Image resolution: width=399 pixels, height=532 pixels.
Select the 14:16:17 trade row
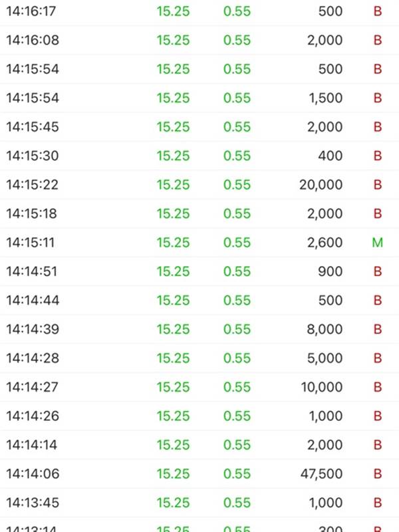(199, 11)
